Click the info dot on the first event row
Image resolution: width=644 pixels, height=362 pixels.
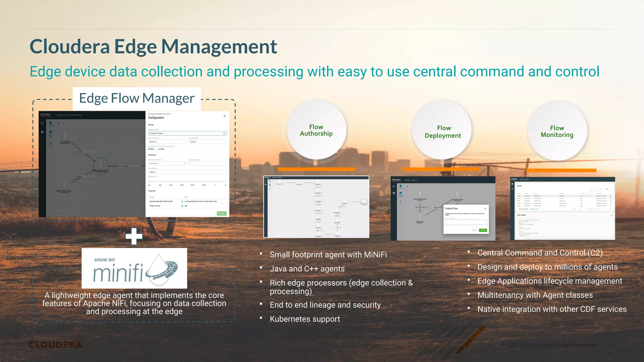click(x=611, y=196)
